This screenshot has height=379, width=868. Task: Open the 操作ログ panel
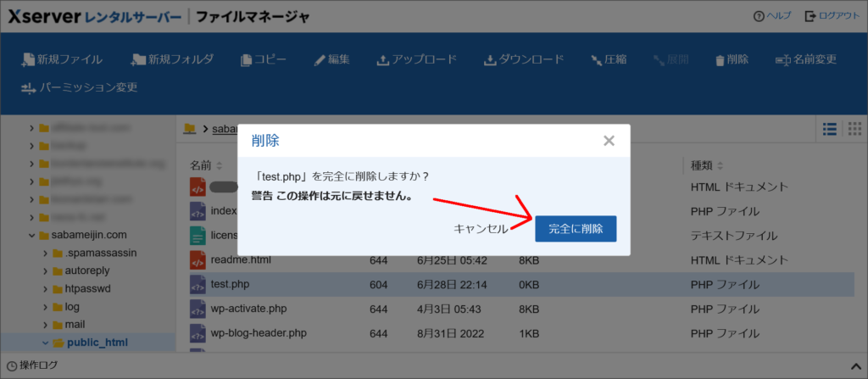(x=32, y=365)
